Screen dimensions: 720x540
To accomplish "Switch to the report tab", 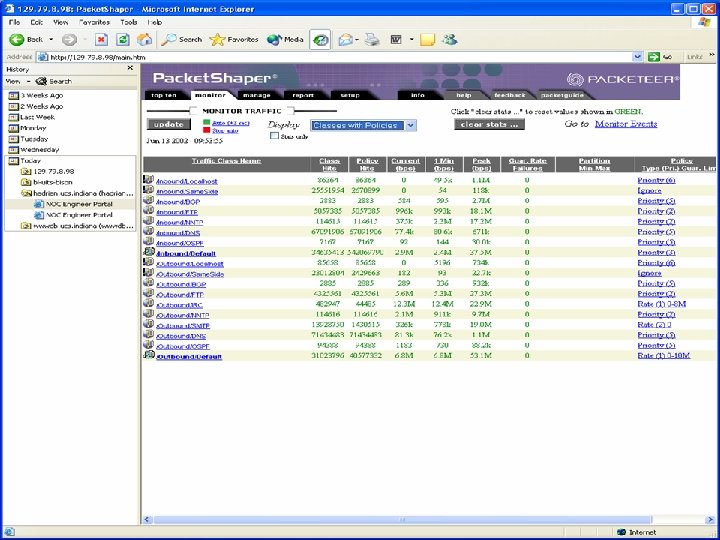I will point(303,95).
